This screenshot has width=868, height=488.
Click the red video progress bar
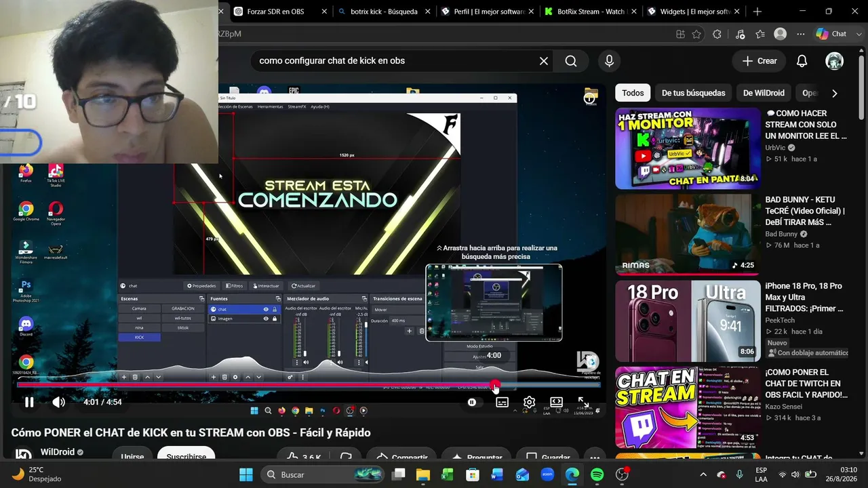click(309, 385)
